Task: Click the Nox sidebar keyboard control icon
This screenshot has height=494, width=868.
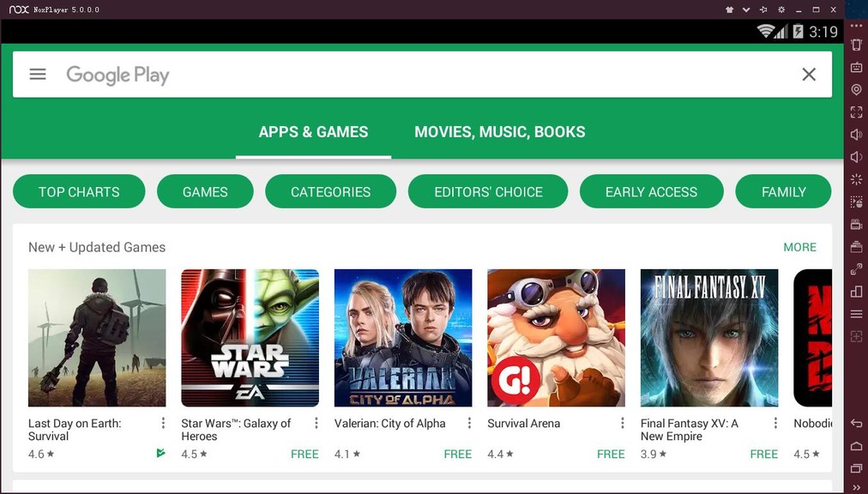Action: click(856, 67)
